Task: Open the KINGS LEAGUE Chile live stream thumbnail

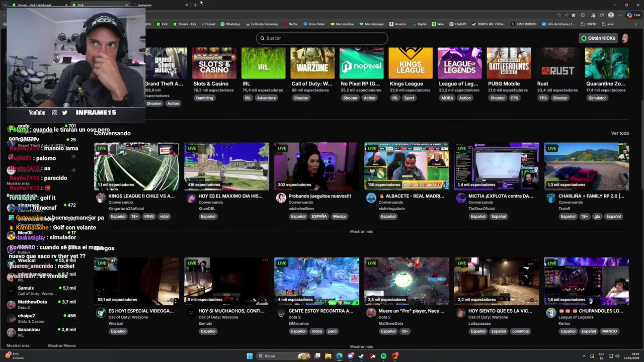Action: [136, 166]
